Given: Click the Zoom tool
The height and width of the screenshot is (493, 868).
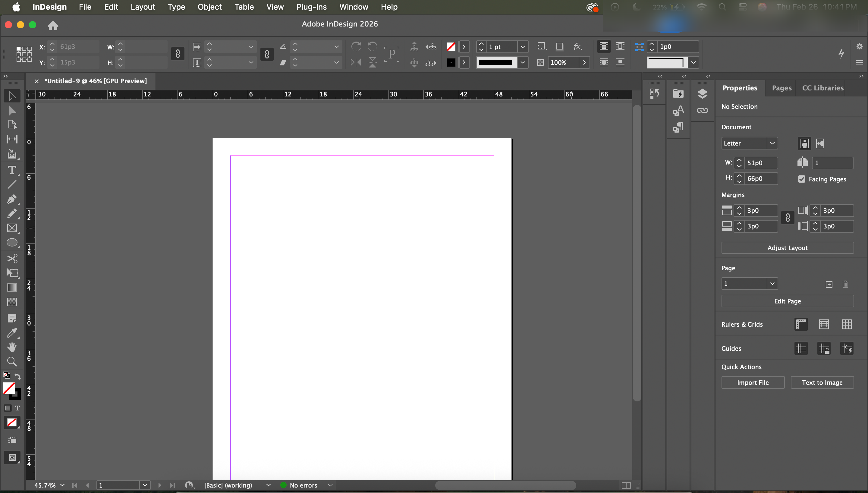Looking at the screenshot, I should [x=12, y=362].
